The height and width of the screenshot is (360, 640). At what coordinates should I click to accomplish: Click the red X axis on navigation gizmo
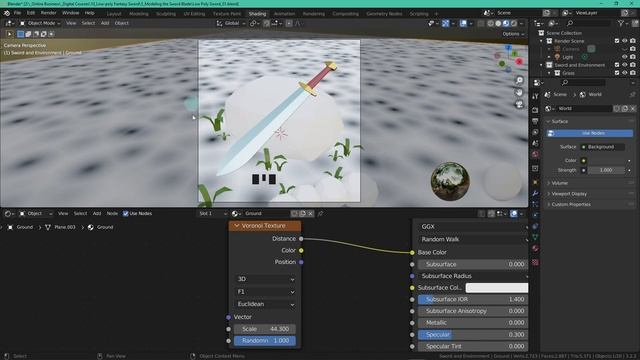tap(519, 61)
